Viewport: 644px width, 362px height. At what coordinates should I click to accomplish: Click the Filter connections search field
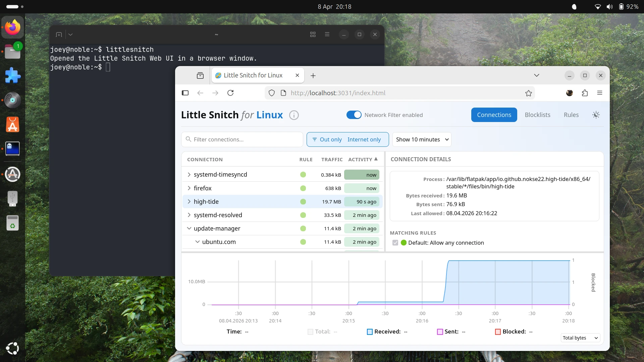242,139
